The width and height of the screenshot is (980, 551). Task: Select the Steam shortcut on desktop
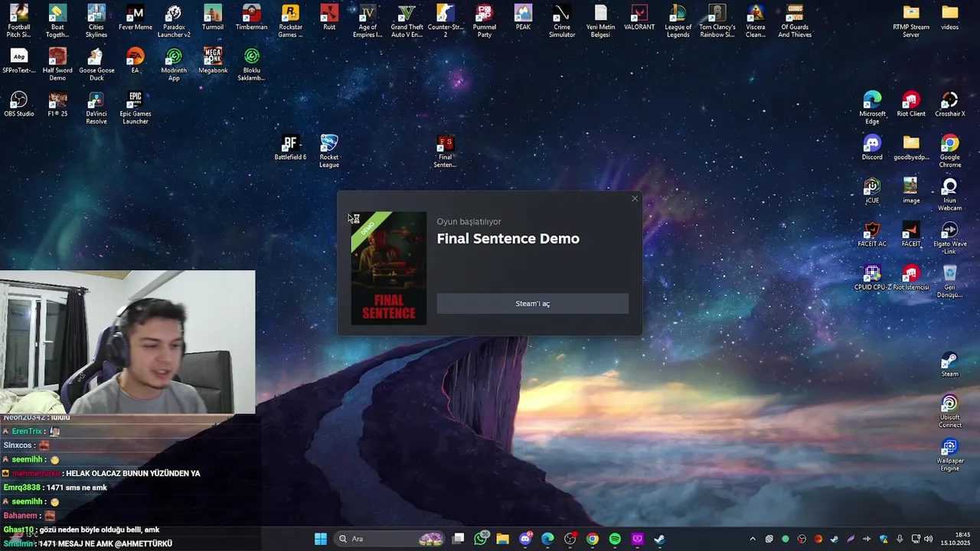coord(949,365)
